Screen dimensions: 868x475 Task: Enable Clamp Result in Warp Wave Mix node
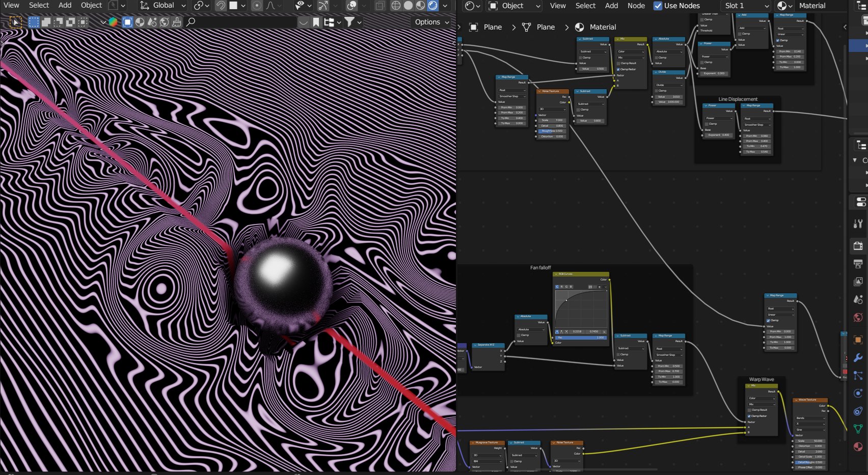pyautogui.click(x=749, y=410)
